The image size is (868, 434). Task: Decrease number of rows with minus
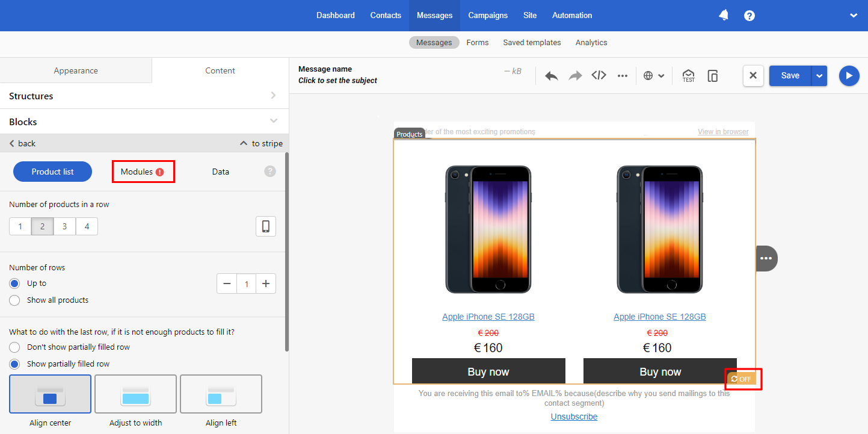227,284
